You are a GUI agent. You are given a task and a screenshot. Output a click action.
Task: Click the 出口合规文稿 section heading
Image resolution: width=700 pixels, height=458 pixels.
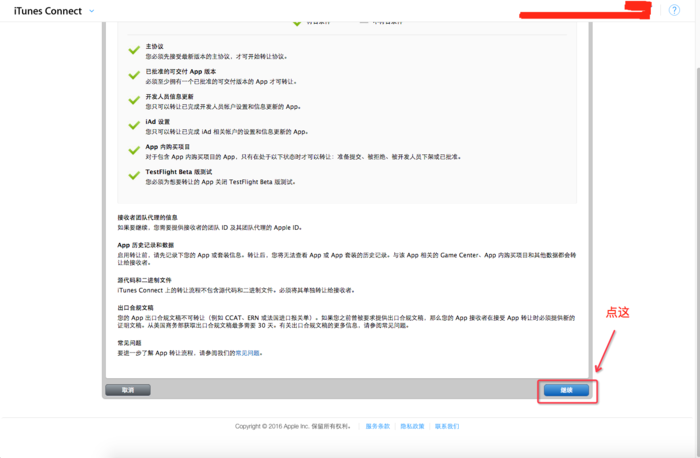coord(135,308)
